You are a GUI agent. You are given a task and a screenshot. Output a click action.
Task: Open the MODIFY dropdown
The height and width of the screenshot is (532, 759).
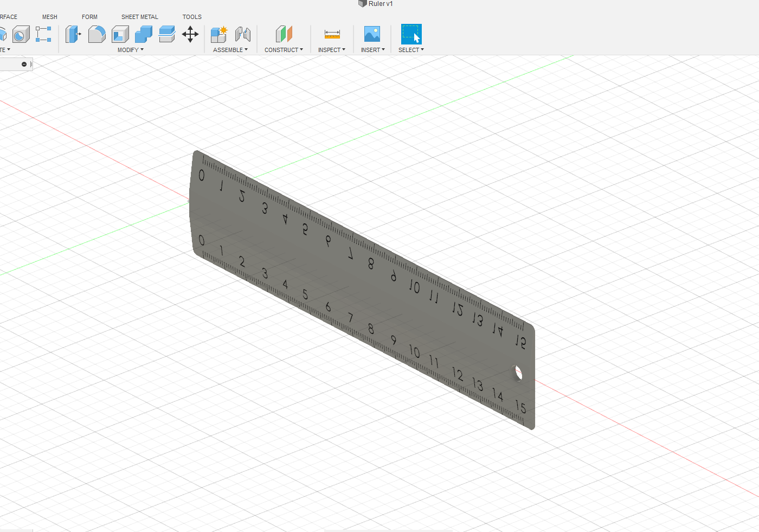pos(130,49)
